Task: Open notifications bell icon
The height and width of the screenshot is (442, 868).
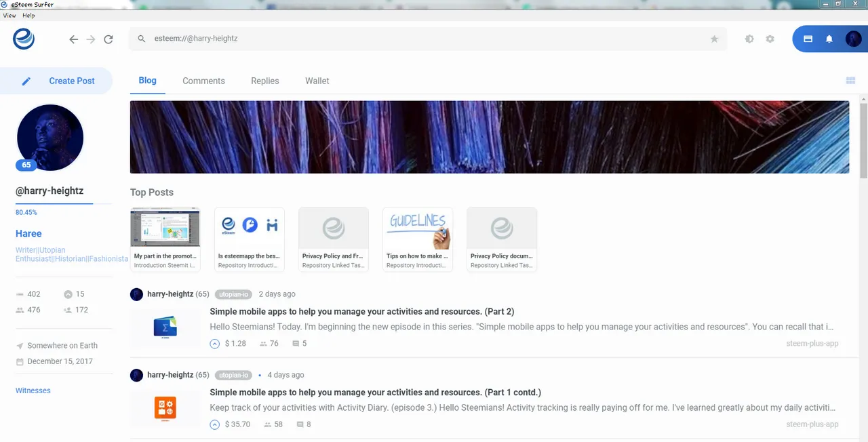Action: (829, 39)
